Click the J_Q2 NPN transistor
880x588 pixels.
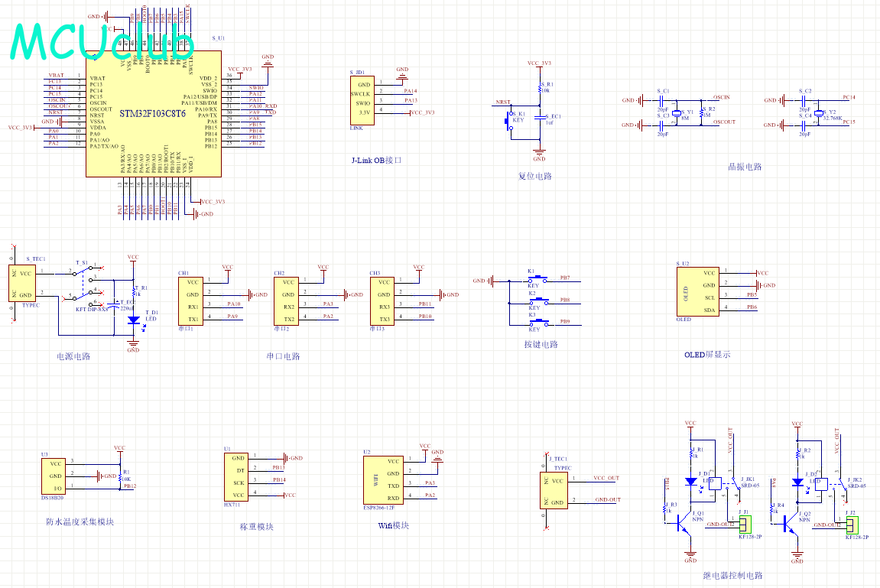point(791,525)
